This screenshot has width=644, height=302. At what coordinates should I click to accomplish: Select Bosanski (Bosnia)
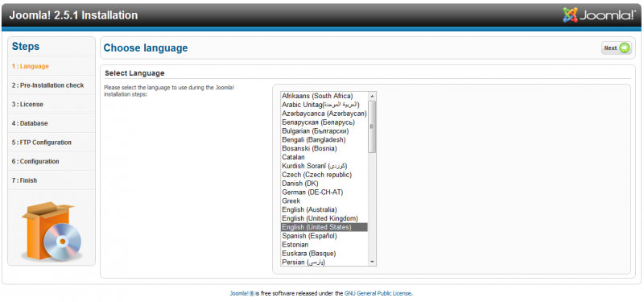tap(324, 148)
